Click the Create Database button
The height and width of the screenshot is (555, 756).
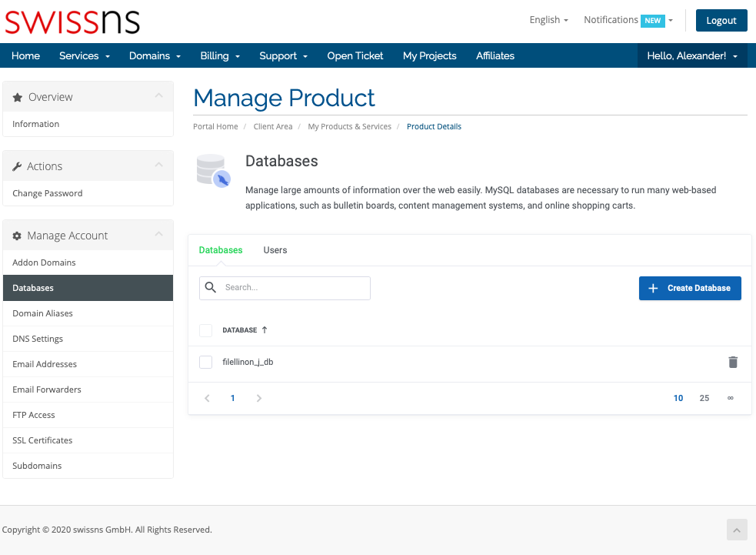tap(690, 288)
